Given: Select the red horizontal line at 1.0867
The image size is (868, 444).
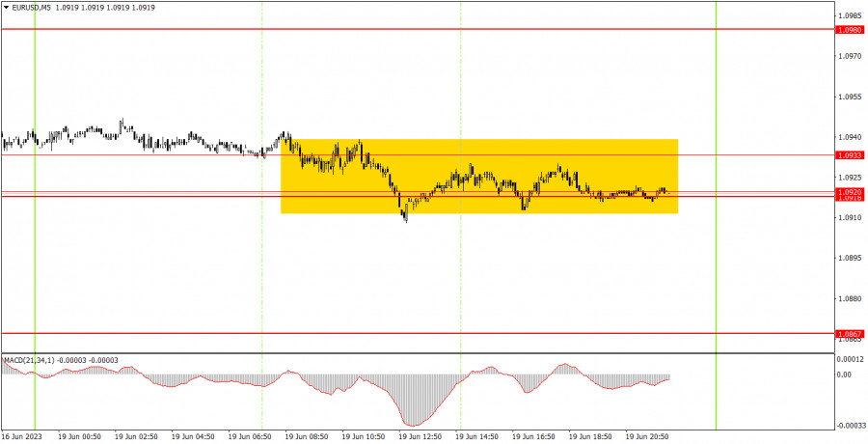Looking at the screenshot, I should 418,334.
